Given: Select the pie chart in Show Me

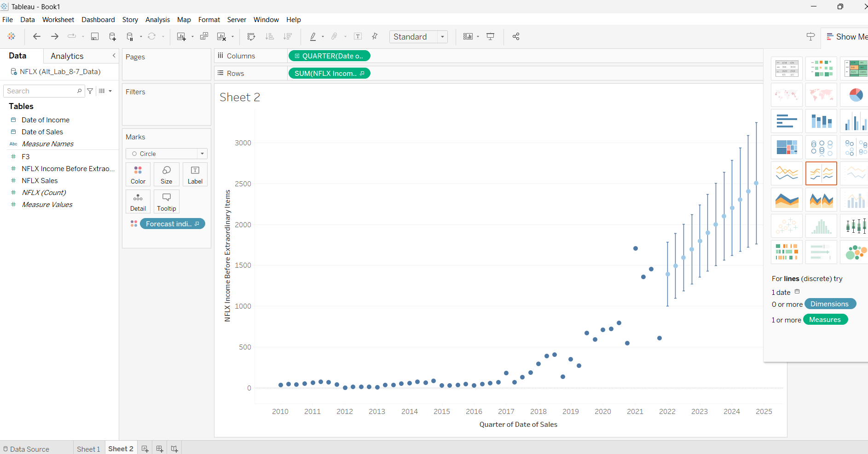Looking at the screenshot, I should point(856,95).
